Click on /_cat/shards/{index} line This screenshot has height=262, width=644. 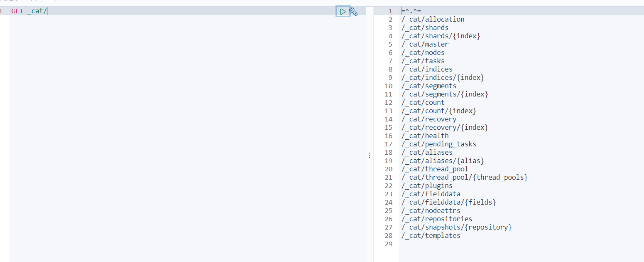(441, 36)
